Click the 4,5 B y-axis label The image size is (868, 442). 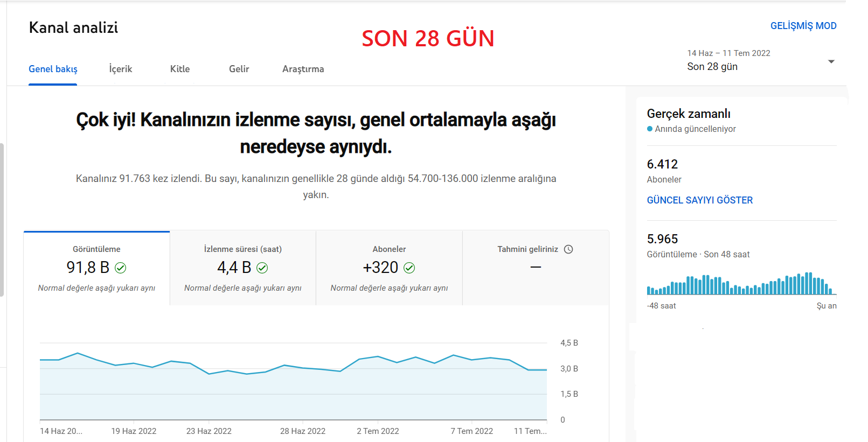click(569, 343)
